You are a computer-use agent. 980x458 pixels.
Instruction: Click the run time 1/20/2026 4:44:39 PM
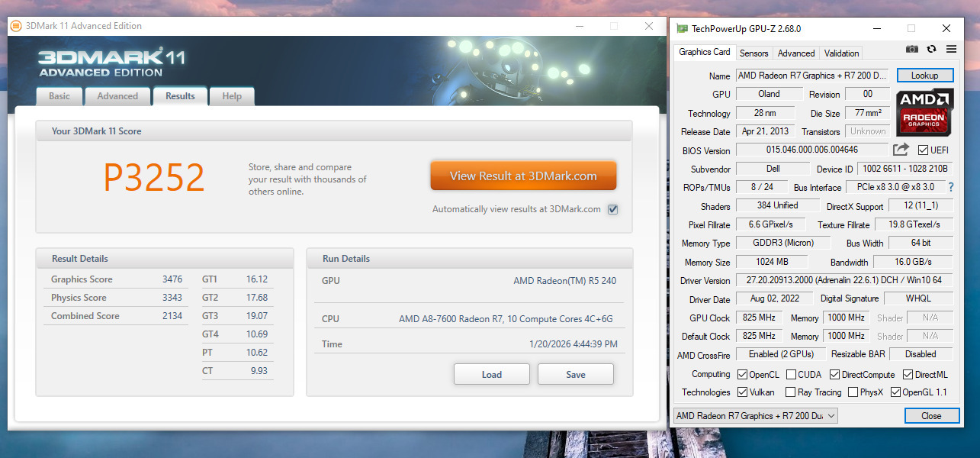(573, 344)
